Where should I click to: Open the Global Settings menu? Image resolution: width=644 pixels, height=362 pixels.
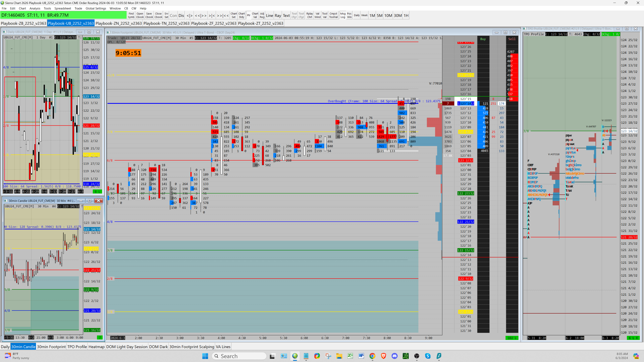(x=96, y=8)
